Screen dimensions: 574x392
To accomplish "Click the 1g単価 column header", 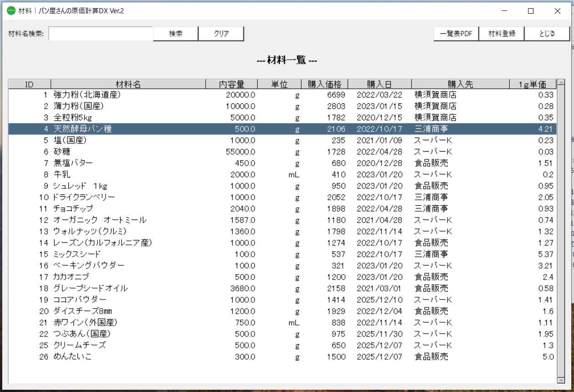I will [533, 84].
